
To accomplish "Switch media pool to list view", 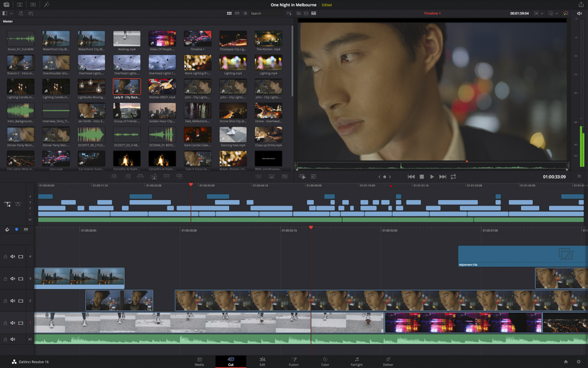I will point(244,13).
